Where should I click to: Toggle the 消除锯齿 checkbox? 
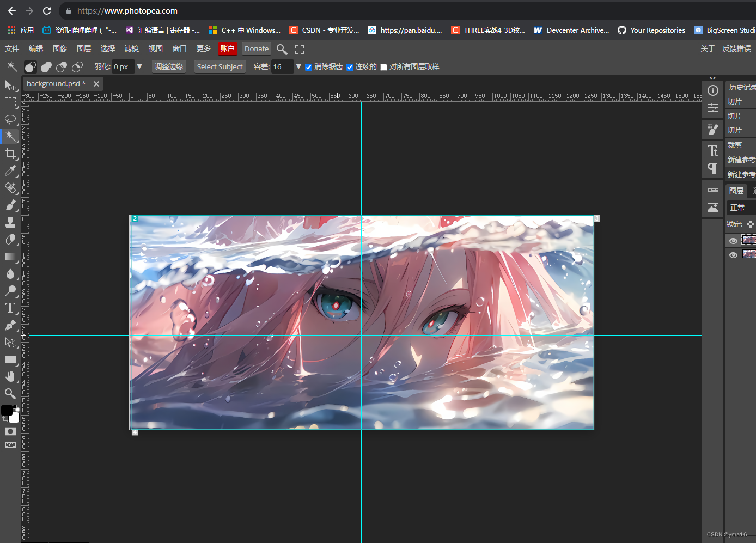[309, 67]
